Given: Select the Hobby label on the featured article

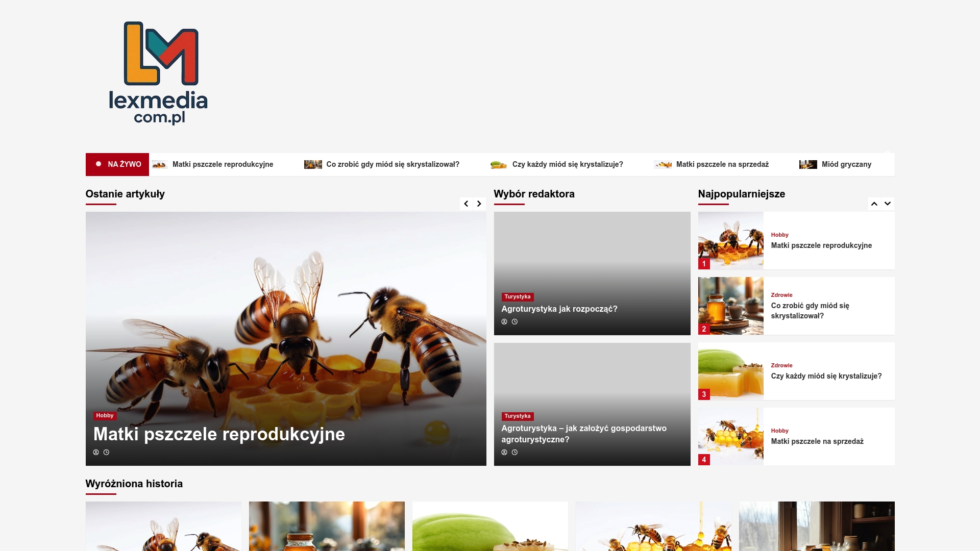Looking at the screenshot, I should click(105, 415).
